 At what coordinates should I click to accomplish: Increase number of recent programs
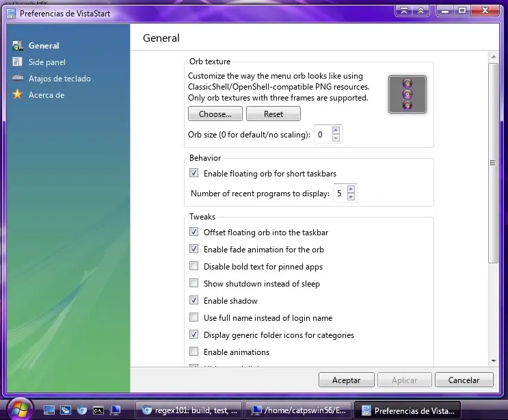pos(351,189)
